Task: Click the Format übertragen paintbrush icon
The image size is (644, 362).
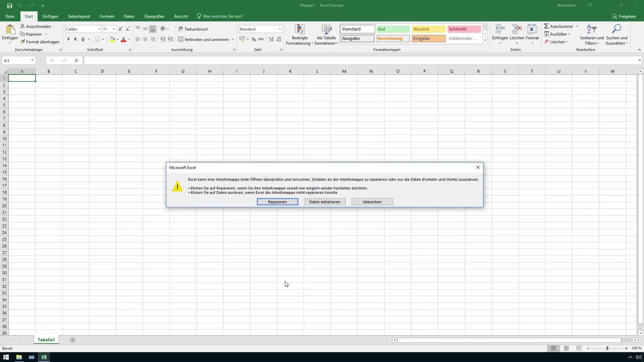Action: pos(22,42)
